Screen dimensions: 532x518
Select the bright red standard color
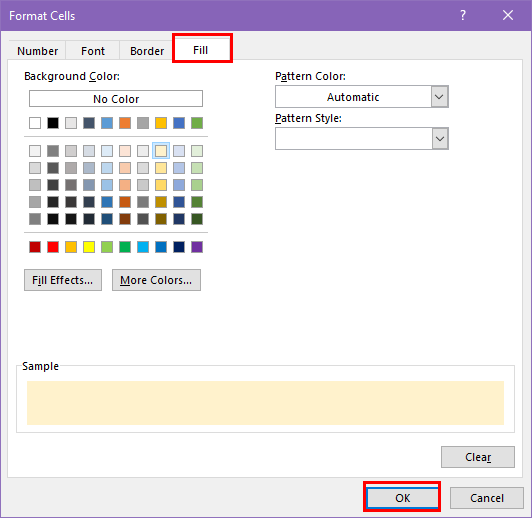tap(53, 247)
